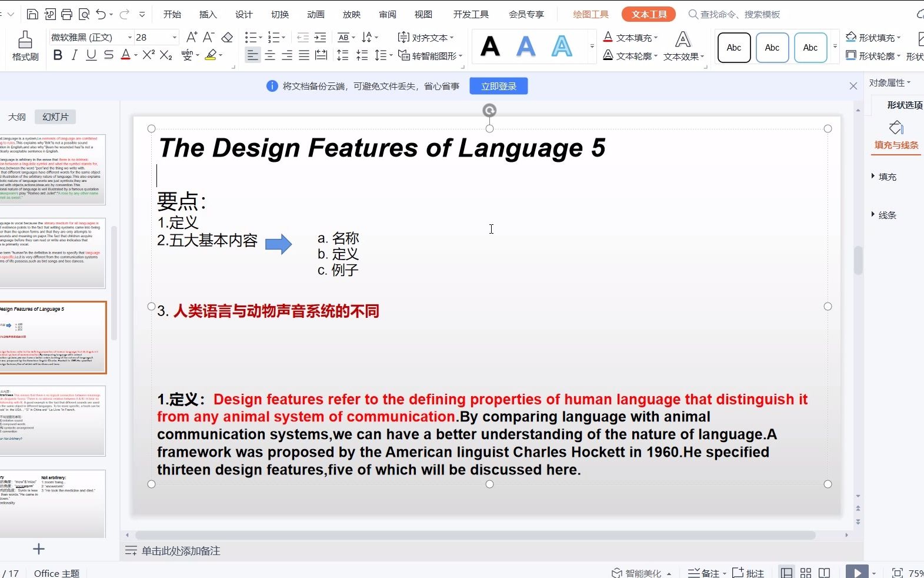
Task: Click the 批注 (Comment) status bar button
Action: [x=748, y=573]
